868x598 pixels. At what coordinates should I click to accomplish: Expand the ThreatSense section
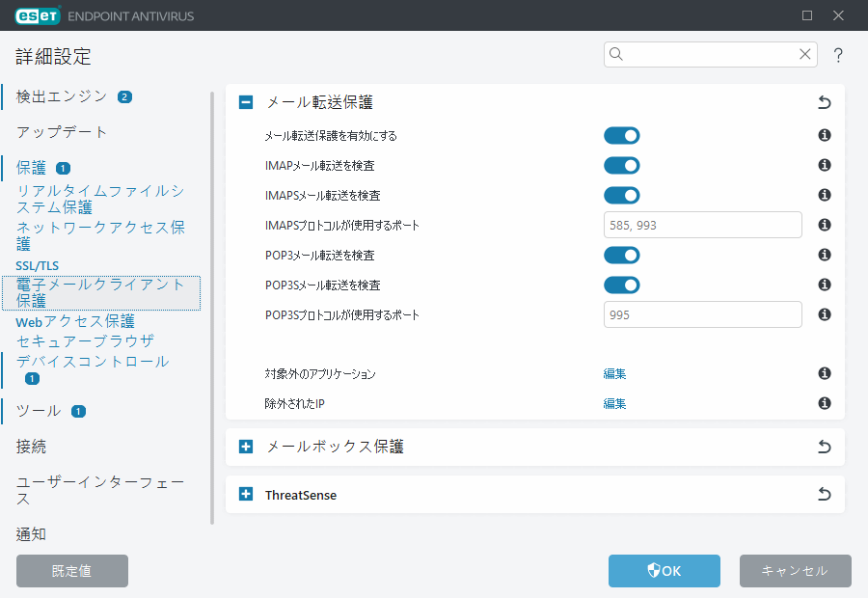(245, 494)
